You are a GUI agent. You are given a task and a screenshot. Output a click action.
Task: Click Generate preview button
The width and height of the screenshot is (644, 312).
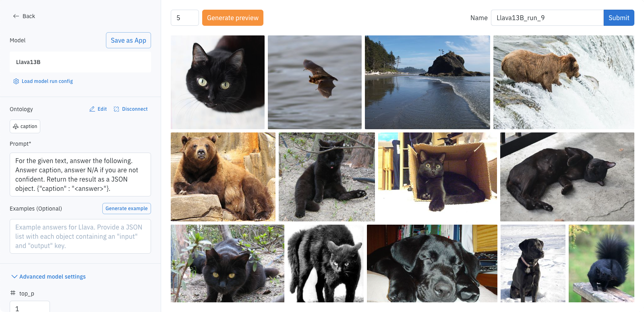(x=233, y=18)
